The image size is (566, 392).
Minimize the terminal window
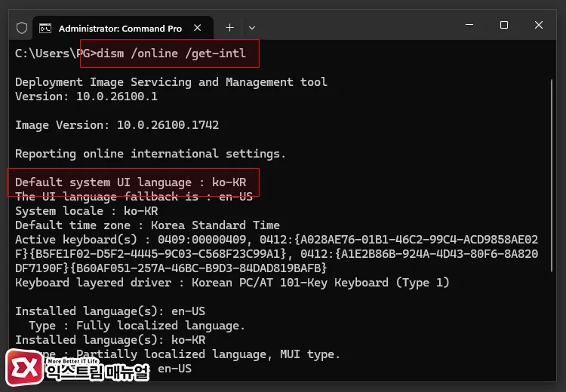469,26
